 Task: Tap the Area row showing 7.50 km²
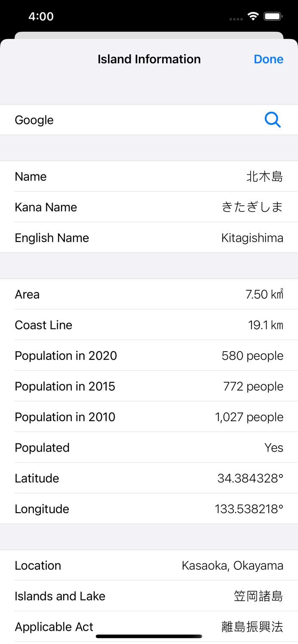[x=149, y=294]
